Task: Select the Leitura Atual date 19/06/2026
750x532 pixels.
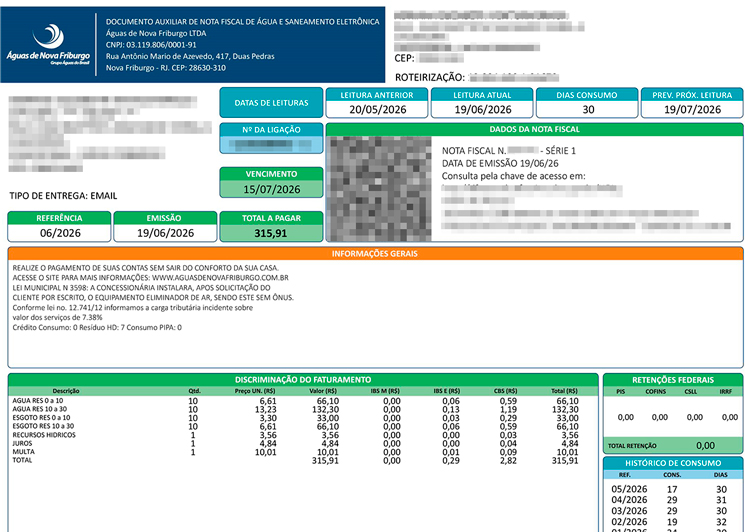Action: coord(482,110)
